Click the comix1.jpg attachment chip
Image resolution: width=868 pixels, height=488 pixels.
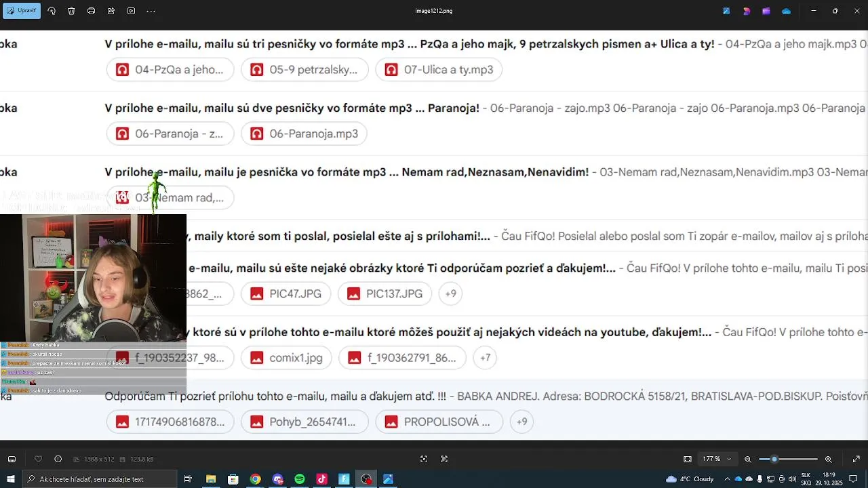tap(286, 358)
